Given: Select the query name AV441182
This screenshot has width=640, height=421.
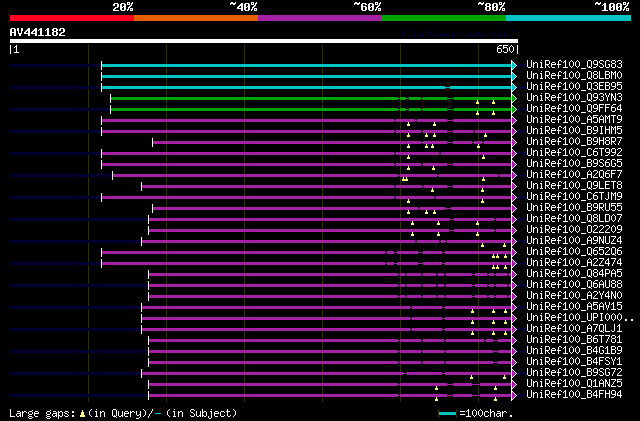Looking at the screenshot, I should click(x=38, y=32).
